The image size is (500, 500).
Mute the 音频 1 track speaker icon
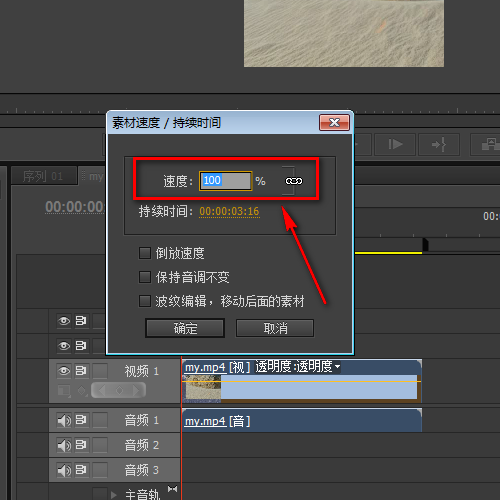pyautogui.click(x=64, y=420)
